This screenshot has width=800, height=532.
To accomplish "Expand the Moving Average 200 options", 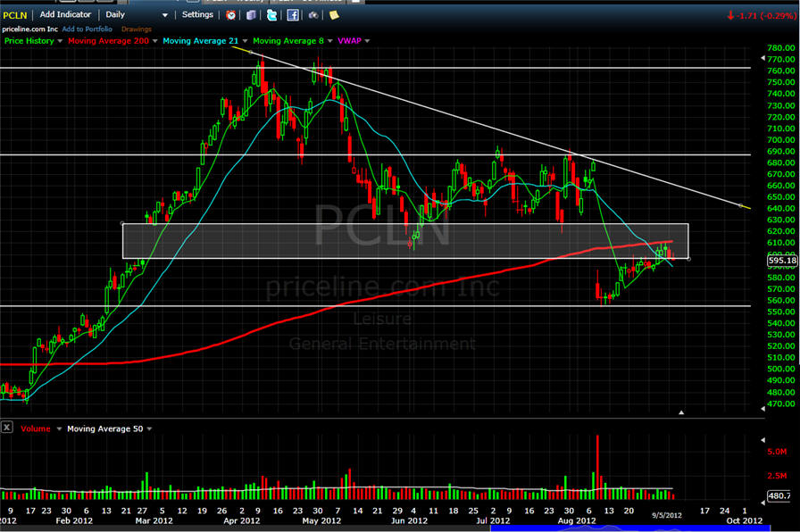I will pos(154,41).
